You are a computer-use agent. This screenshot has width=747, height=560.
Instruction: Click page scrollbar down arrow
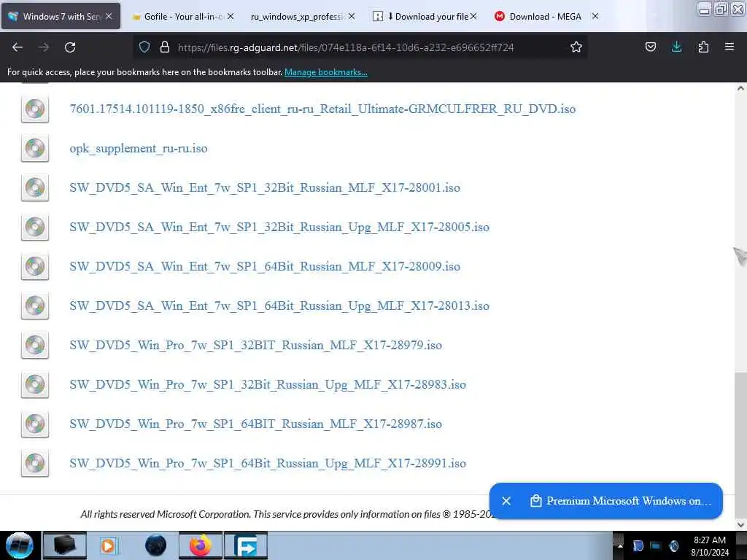click(x=741, y=525)
